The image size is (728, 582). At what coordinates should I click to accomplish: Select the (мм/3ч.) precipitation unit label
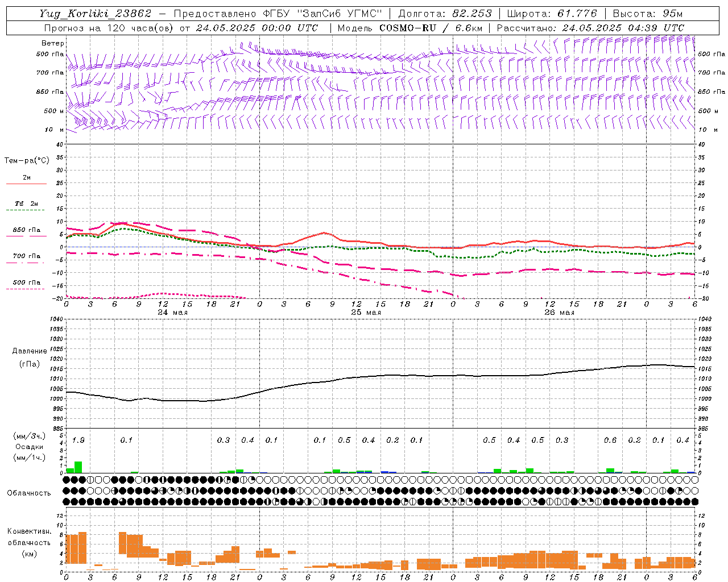click(30, 436)
